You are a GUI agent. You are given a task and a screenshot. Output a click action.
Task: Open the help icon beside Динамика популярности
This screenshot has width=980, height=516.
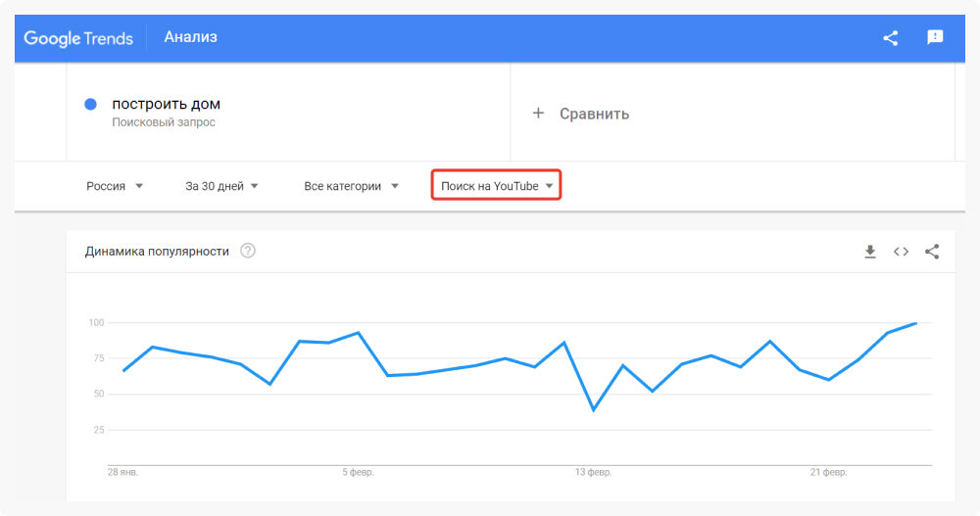(x=248, y=251)
